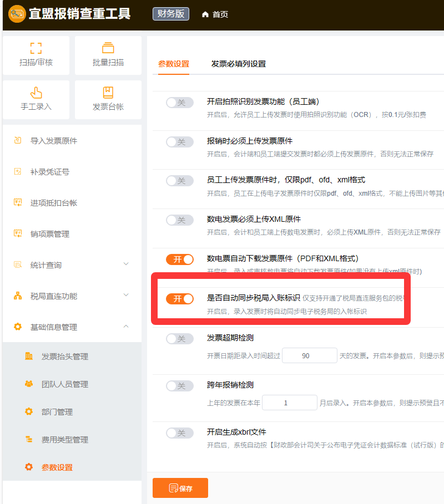
Task: Expand 税局直连功能 submenu arrow
Action: pyautogui.click(x=126, y=296)
